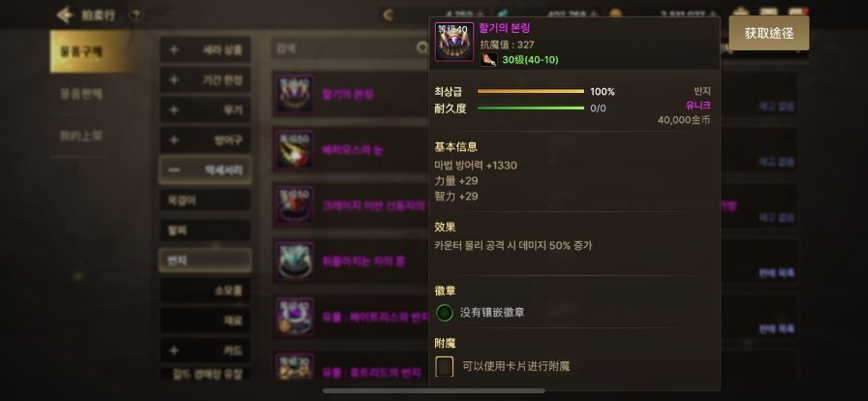Select the first ring icon in the list

294,94
